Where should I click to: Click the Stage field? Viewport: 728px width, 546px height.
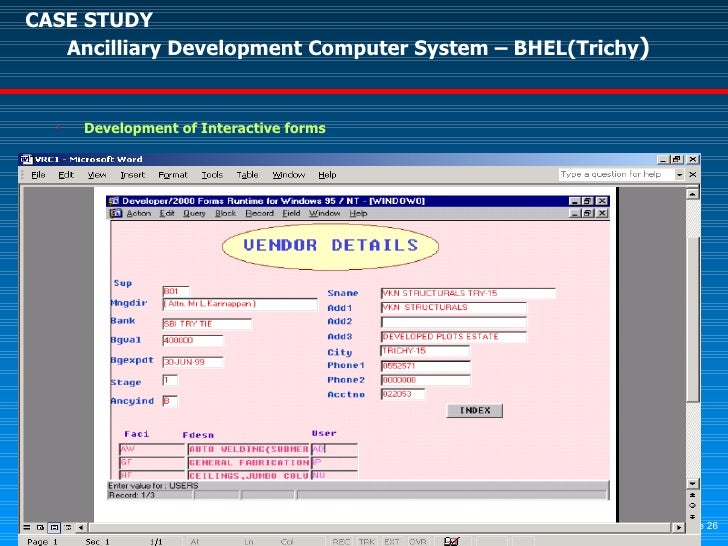[x=169, y=380]
